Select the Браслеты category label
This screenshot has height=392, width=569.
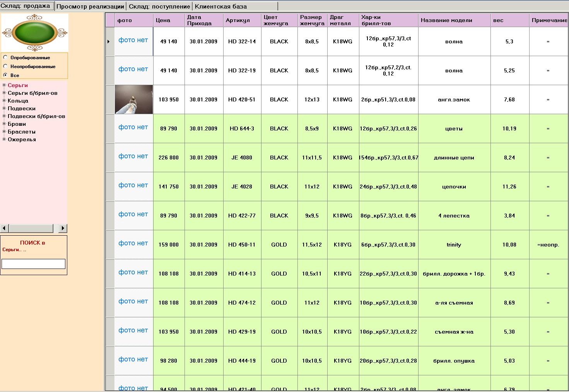pos(22,132)
